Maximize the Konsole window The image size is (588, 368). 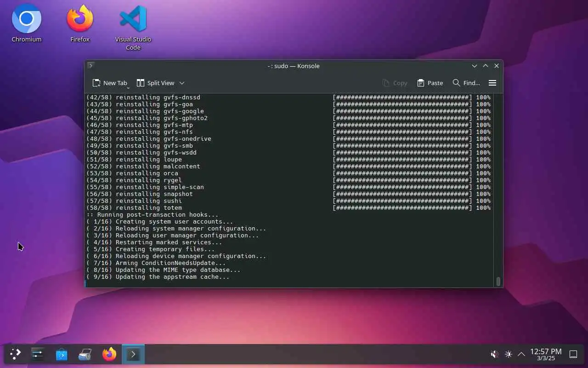click(x=486, y=66)
